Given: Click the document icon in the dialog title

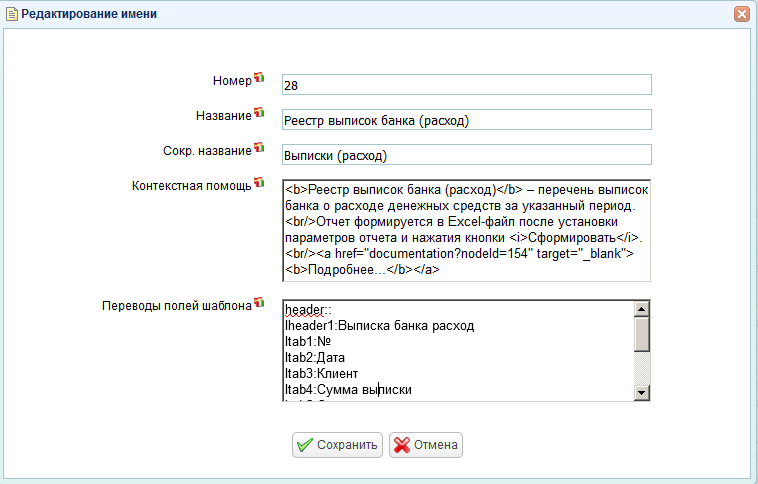Looking at the screenshot, I should pos(11,14).
